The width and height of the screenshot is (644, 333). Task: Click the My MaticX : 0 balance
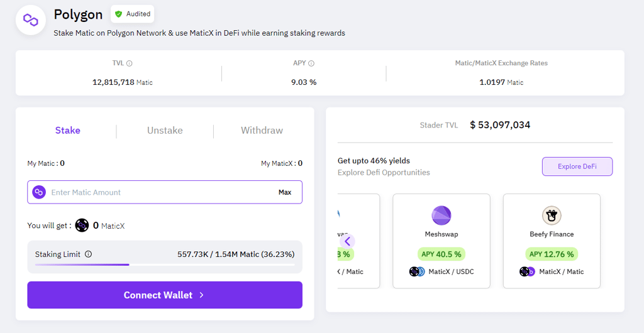tap(282, 163)
